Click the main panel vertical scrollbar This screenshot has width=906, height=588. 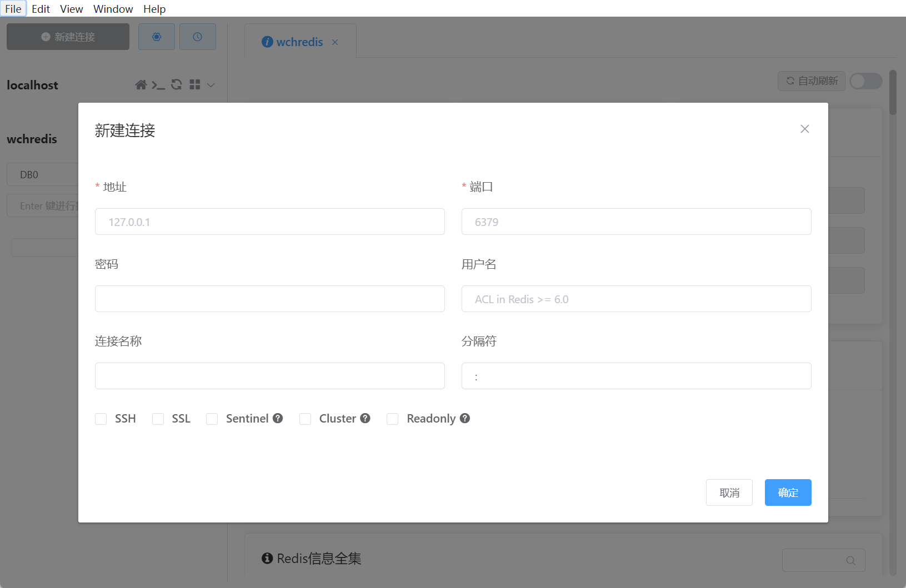(x=893, y=92)
